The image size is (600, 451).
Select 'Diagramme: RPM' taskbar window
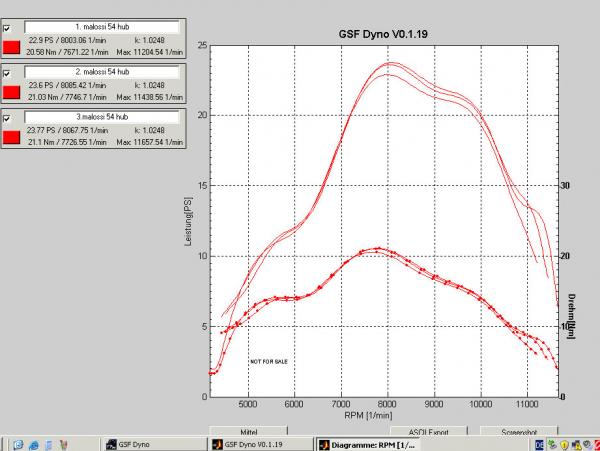pos(367,445)
